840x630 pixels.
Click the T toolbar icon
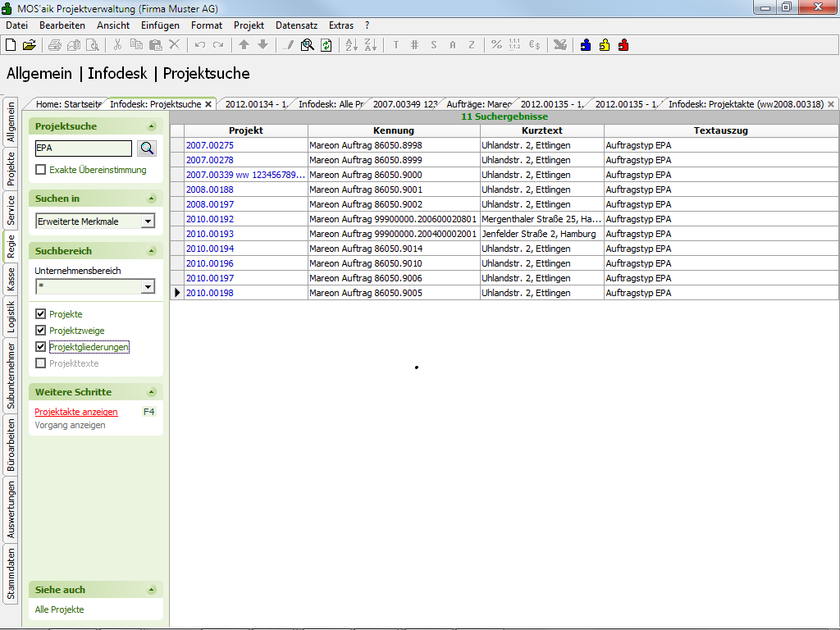pyautogui.click(x=396, y=45)
